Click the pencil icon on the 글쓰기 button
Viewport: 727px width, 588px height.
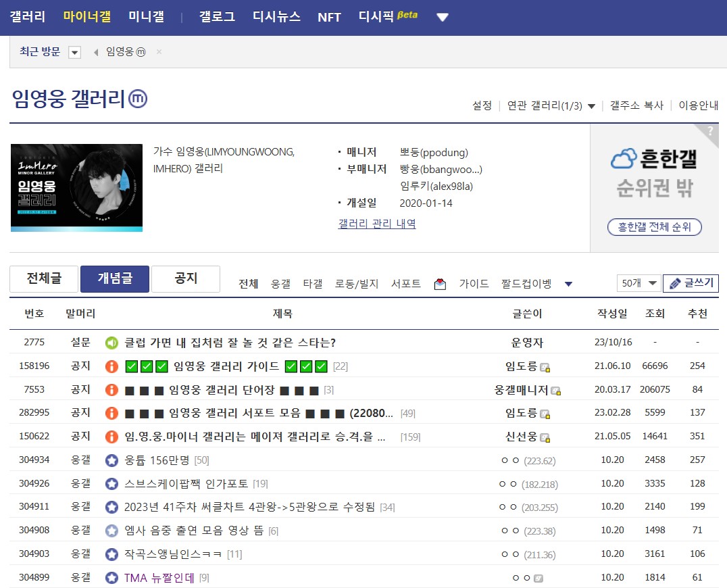tap(675, 283)
